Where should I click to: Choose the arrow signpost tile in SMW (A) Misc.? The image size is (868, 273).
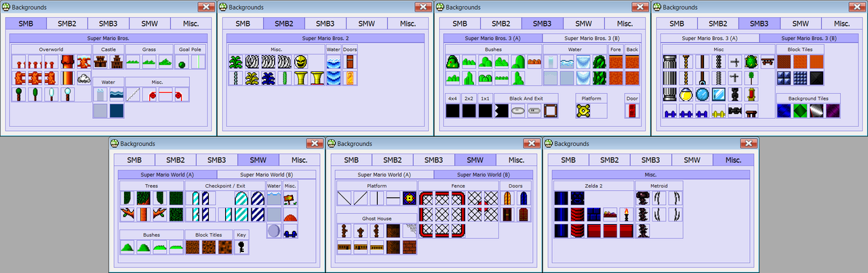pos(290,198)
